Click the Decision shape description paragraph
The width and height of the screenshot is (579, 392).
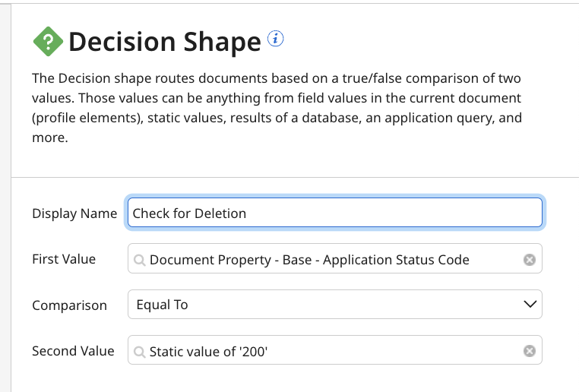pyautogui.click(x=277, y=109)
